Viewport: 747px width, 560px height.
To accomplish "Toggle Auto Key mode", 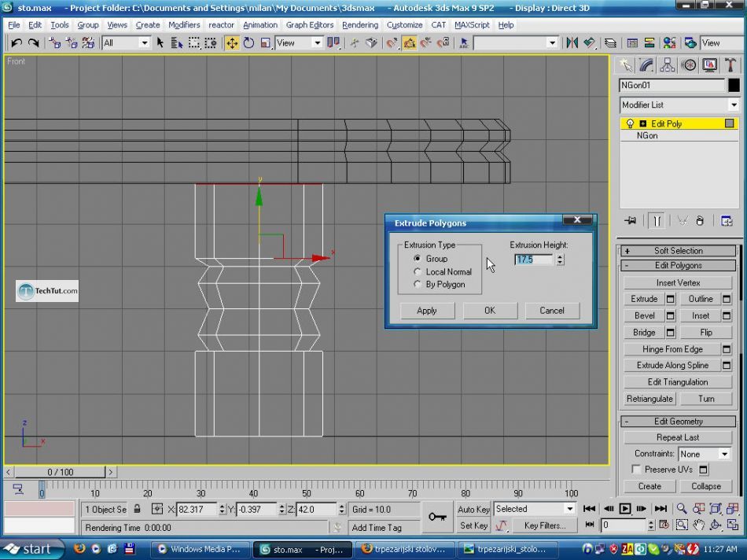I will (x=473, y=509).
